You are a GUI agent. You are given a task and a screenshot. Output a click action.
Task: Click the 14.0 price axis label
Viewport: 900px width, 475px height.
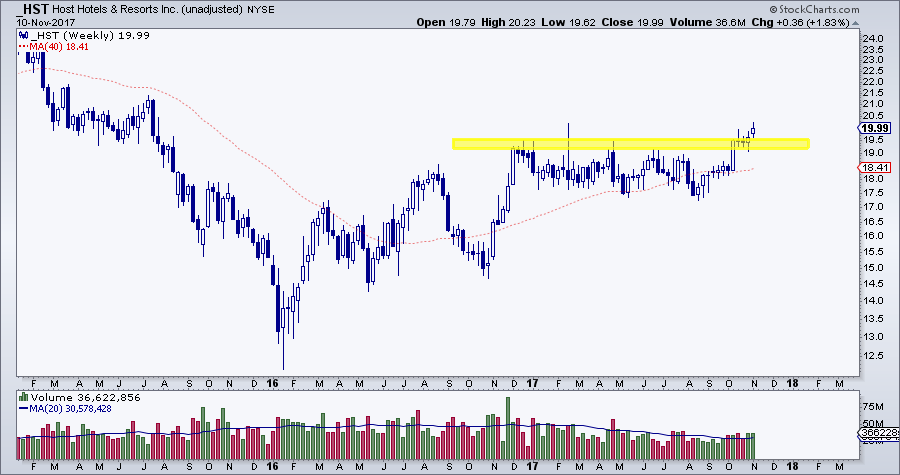[x=874, y=301]
